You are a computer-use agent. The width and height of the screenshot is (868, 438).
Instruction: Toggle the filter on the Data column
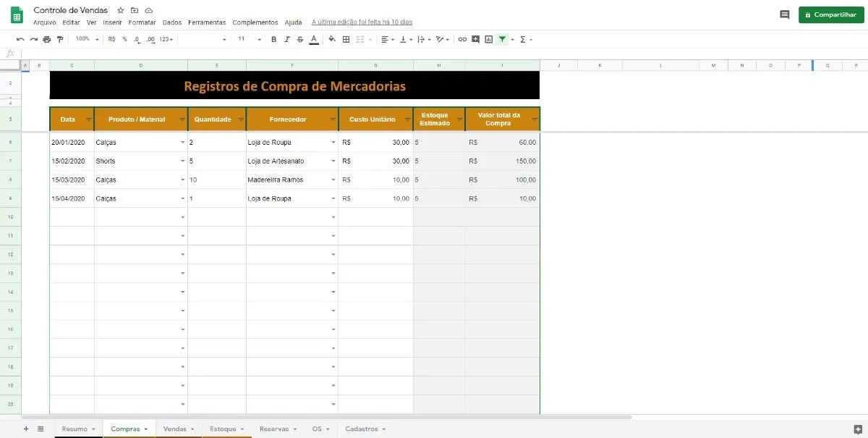88,119
